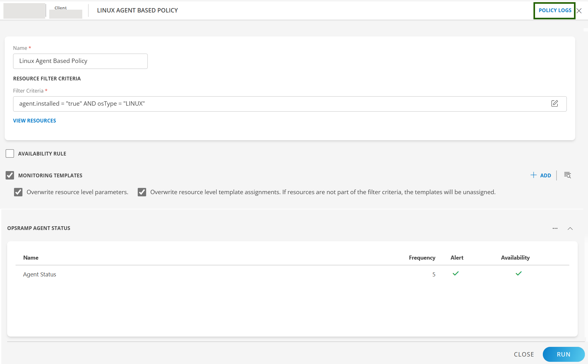Image resolution: width=588 pixels, height=364 pixels.
Task: Click the X icon beside Policy Logs
Action: pyautogui.click(x=579, y=11)
